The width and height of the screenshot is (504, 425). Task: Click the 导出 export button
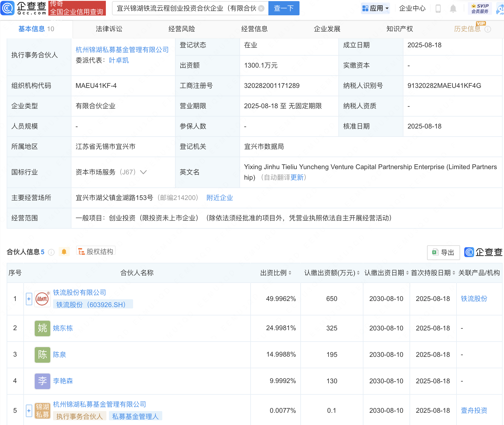click(x=443, y=253)
